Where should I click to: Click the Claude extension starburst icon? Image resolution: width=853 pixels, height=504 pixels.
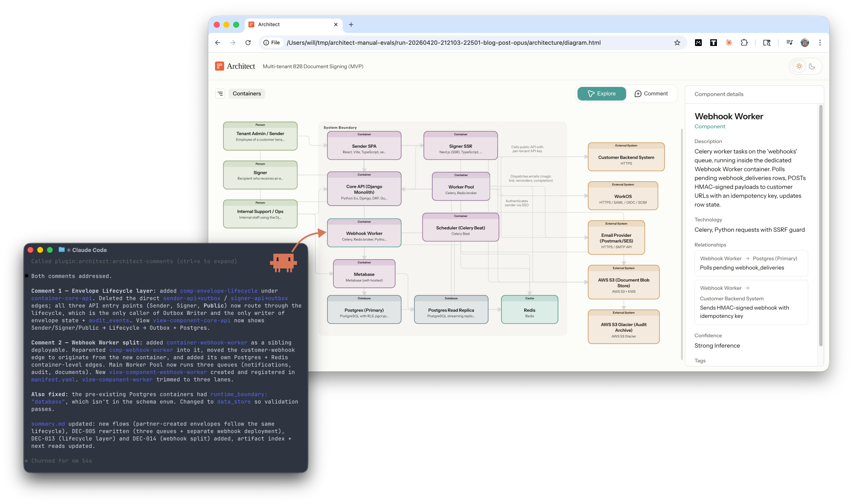coord(729,43)
